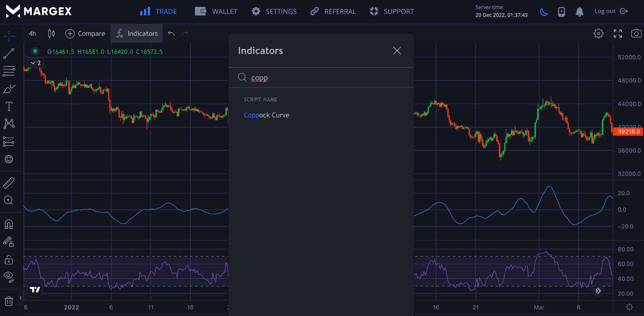Open the SETTINGS menu item
This screenshot has width=644, height=316.
[274, 12]
